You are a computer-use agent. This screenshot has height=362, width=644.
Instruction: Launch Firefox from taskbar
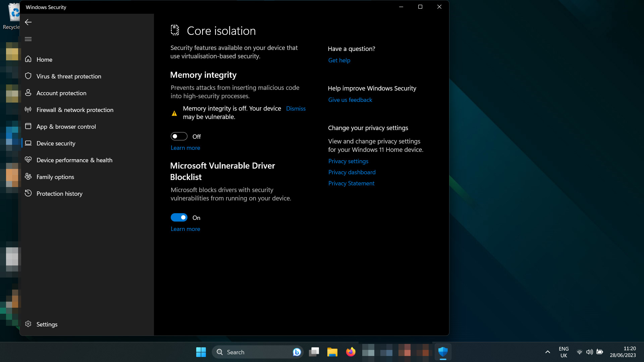(x=351, y=352)
